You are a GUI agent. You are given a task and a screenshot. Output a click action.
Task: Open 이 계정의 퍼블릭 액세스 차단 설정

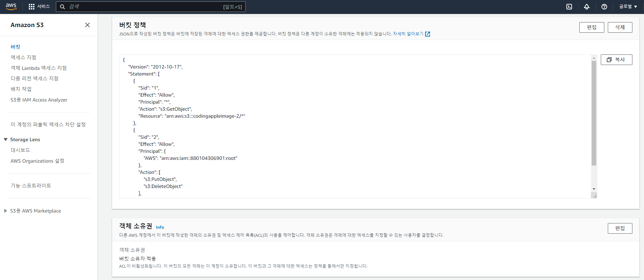coord(48,124)
